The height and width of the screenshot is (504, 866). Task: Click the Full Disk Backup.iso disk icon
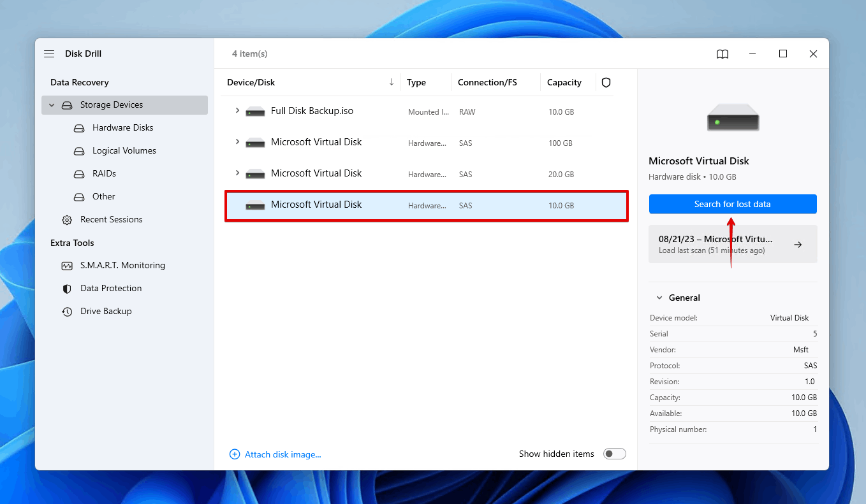click(255, 112)
